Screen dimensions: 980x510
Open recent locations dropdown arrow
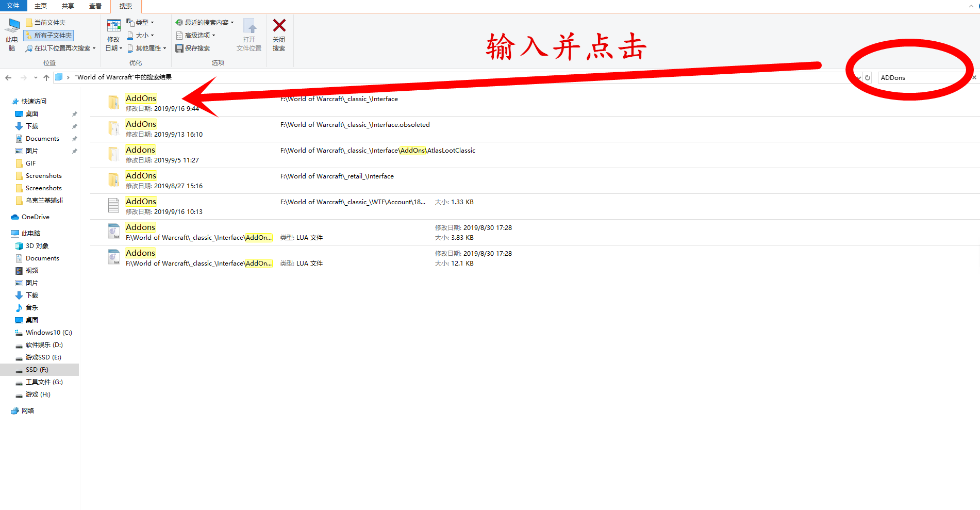pos(36,78)
